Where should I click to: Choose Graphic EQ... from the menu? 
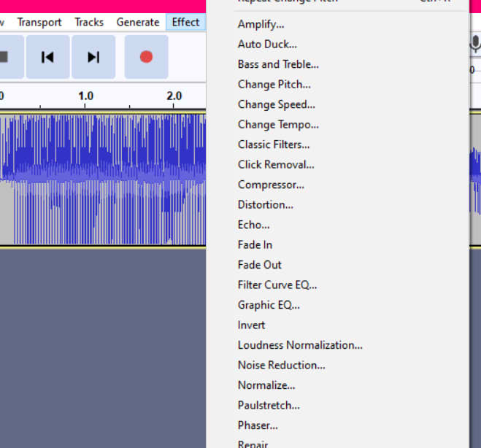tap(337, 305)
